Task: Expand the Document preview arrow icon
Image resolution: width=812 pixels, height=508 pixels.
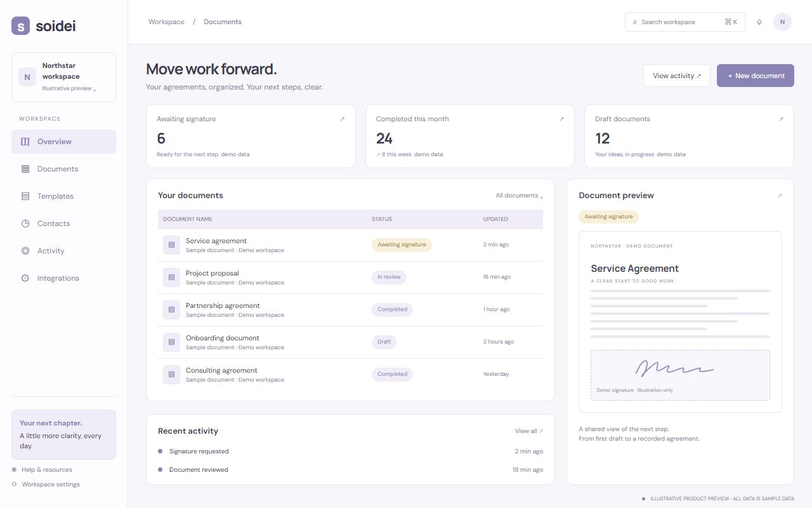Action: [780, 196]
